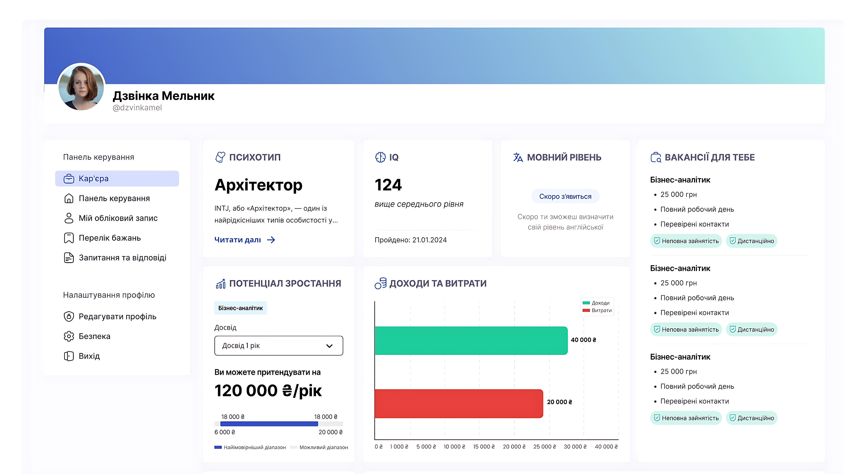Click the bookmark icon for Перелік бажань
Screen dimensions: 868x474
pyautogui.click(x=69, y=238)
